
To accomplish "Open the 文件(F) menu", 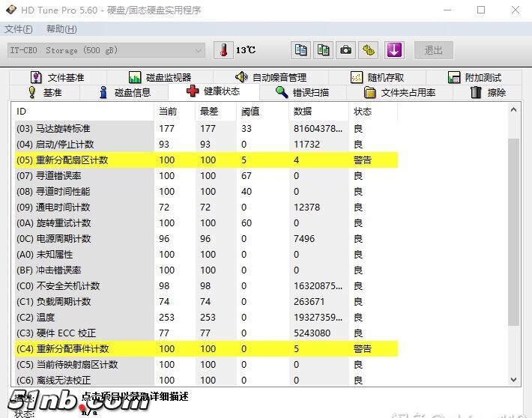I will (19, 29).
